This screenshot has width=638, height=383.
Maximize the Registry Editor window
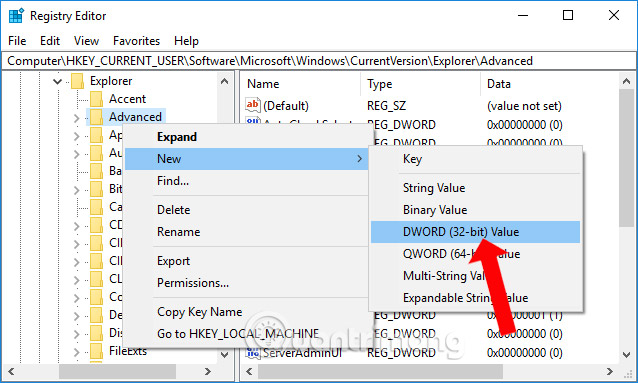pos(568,15)
